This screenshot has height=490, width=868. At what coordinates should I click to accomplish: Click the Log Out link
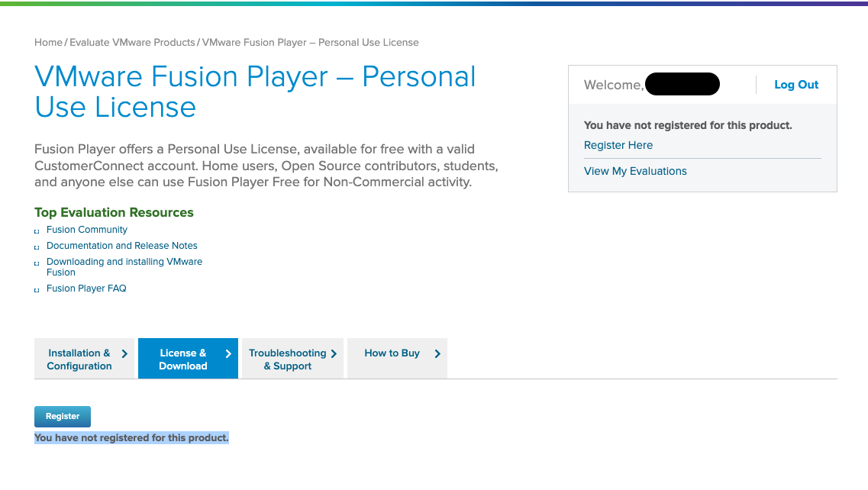(x=796, y=85)
